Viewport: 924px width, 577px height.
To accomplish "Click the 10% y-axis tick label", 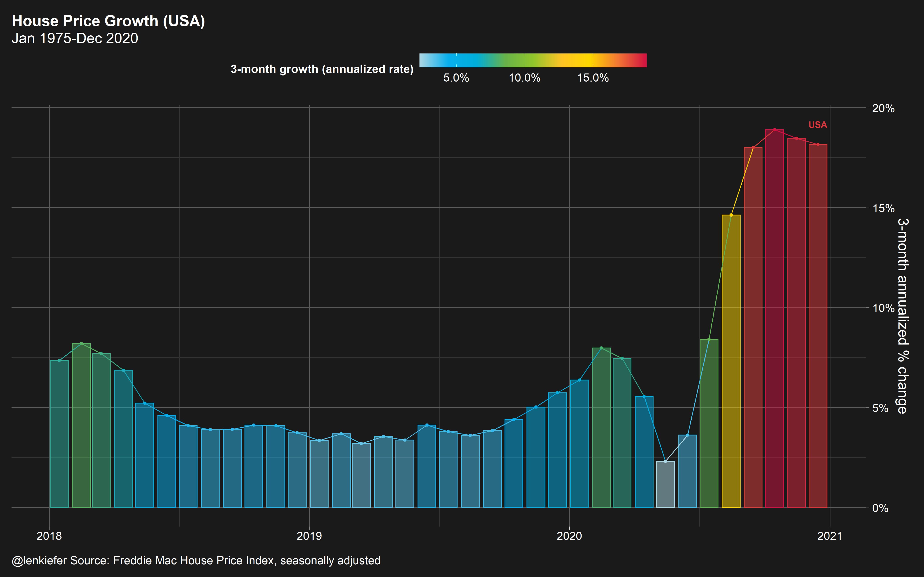I will [x=883, y=308].
